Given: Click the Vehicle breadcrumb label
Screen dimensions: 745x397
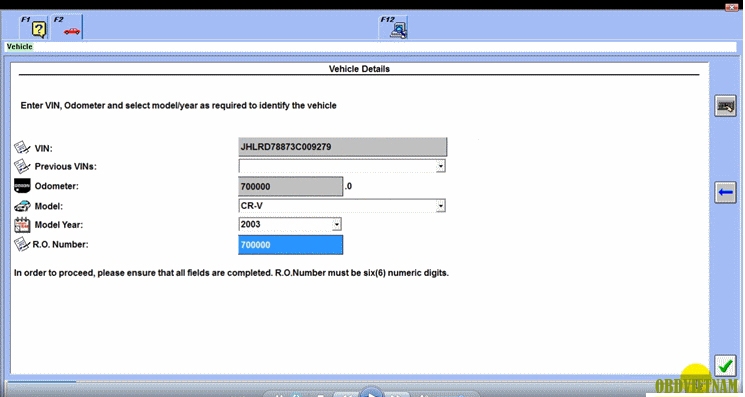Looking at the screenshot, I should pyautogui.click(x=19, y=47).
